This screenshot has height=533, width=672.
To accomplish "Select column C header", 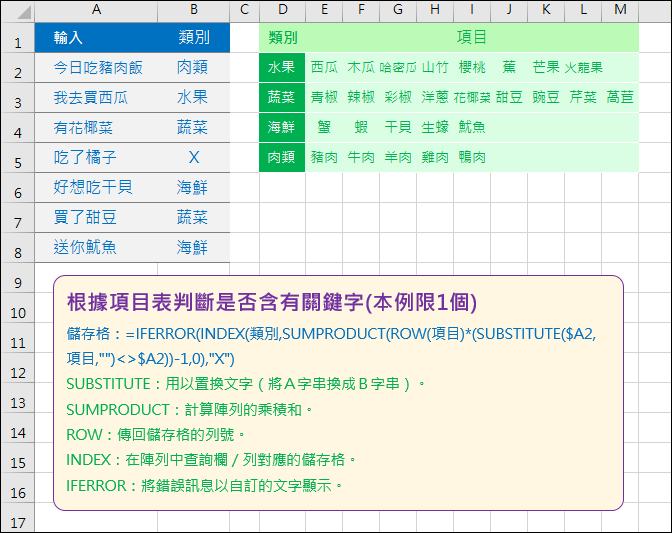I will [244, 10].
